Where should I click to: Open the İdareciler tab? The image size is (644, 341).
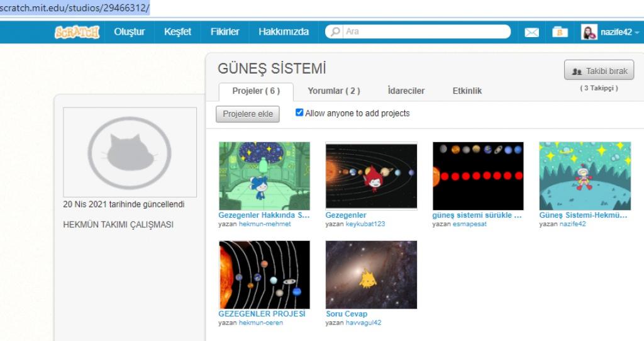tap(406, 91)
